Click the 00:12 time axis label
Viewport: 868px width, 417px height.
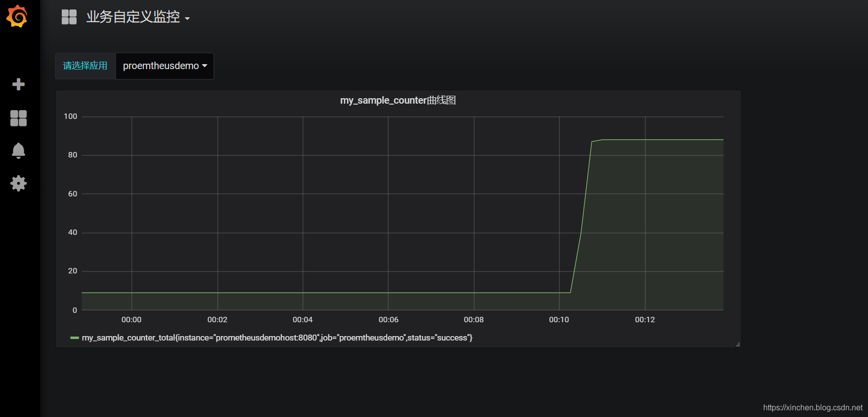point(645,320)
